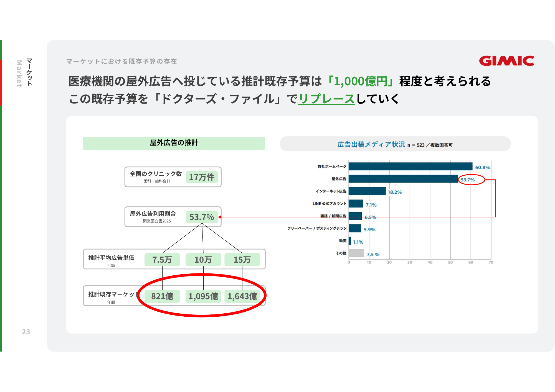The image size is (555, 392).
Task: Select the 10万 unit price box
Action: point(203,260)
